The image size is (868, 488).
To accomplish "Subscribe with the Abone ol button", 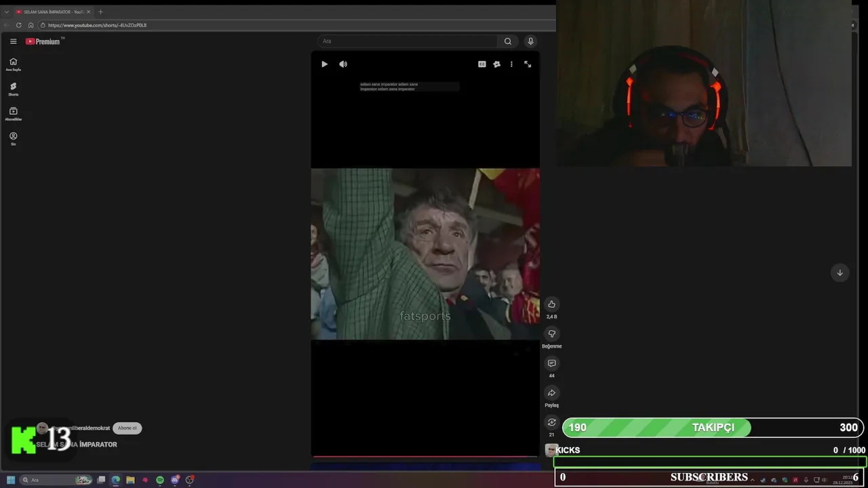I will pos(127,428).
